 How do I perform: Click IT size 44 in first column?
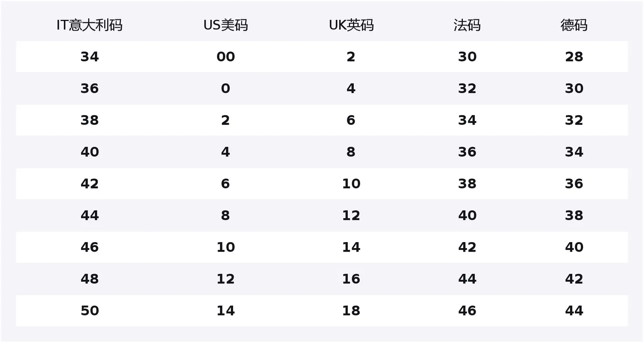pyautogui.click(x=90, y=216)
